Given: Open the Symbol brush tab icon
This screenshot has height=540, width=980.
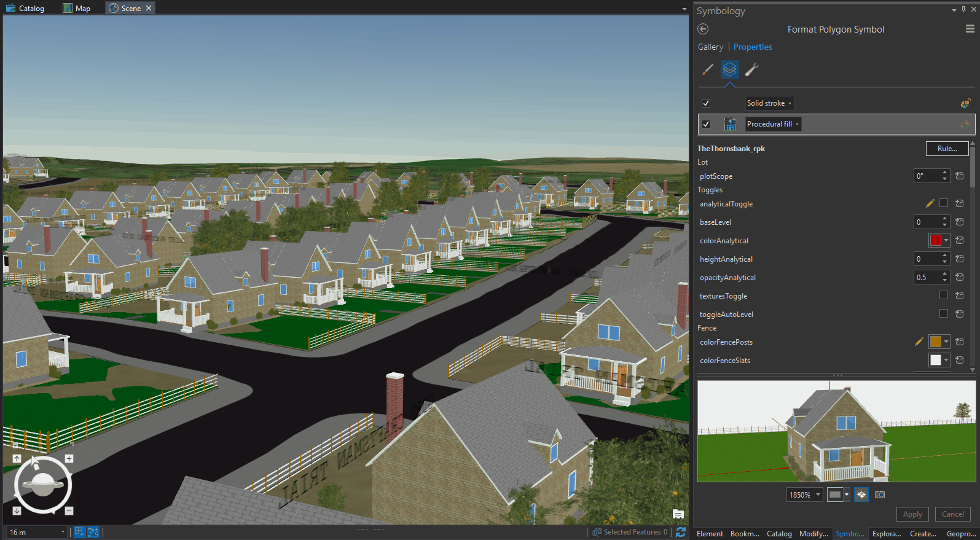Looking at the screenshot, I should [x=708, y=70].
